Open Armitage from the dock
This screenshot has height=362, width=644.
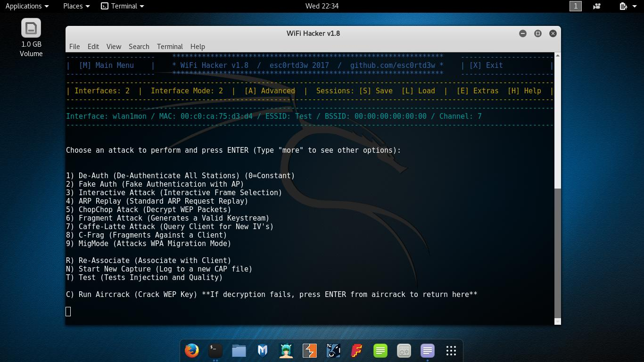[286, 351]
